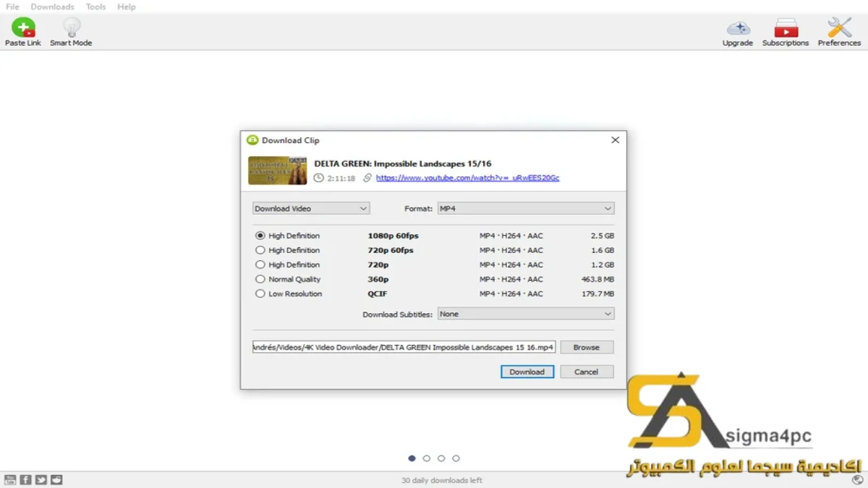The height and width of the screenshot is (488, 868).
Task: Click the '2.5 GB' file size text
Action: pyautogui.click(x=603, y=236)
